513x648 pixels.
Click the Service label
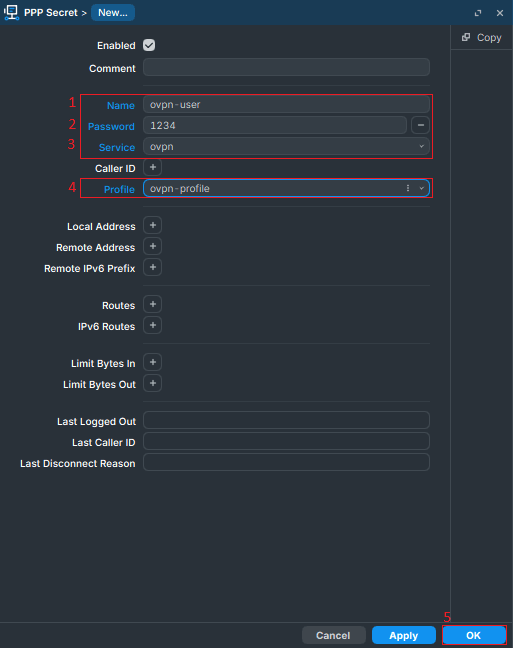tap(117, 148)
